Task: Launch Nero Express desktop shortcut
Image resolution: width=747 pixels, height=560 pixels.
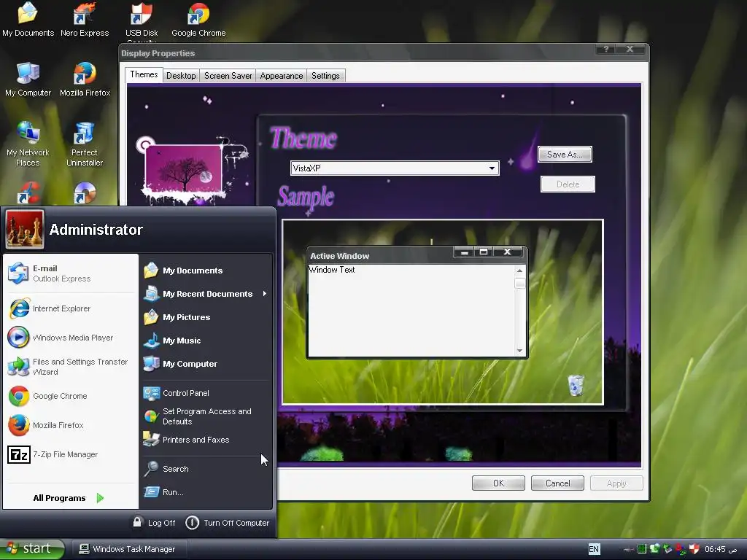Action: [x=85, y=20]
